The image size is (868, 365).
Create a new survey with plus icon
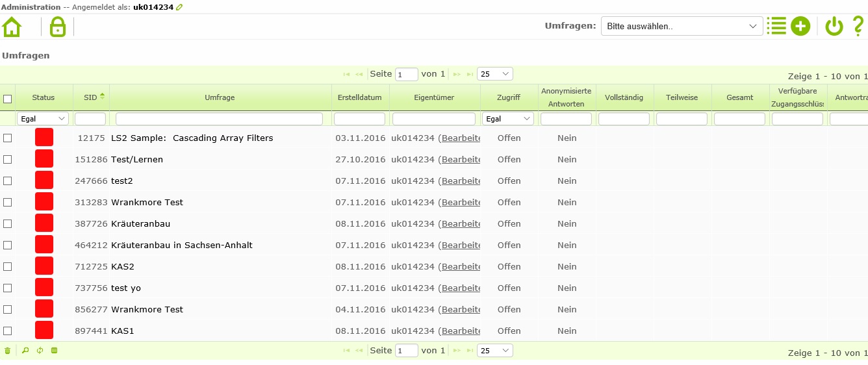[x=800, y=27]
